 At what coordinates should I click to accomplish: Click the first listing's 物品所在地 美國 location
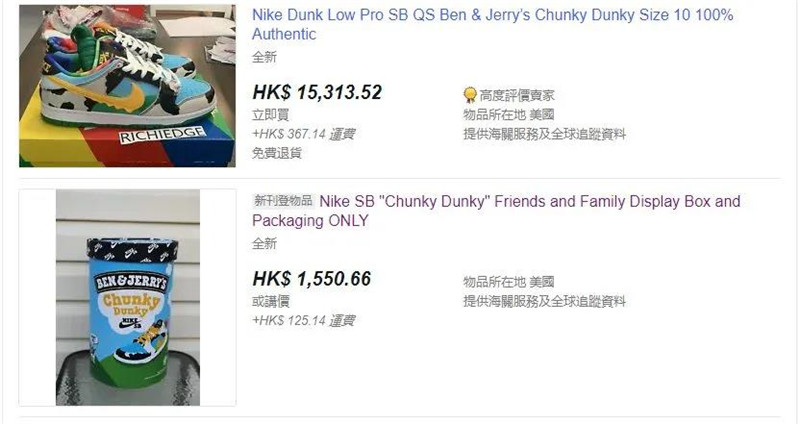[x=508, y=114]
